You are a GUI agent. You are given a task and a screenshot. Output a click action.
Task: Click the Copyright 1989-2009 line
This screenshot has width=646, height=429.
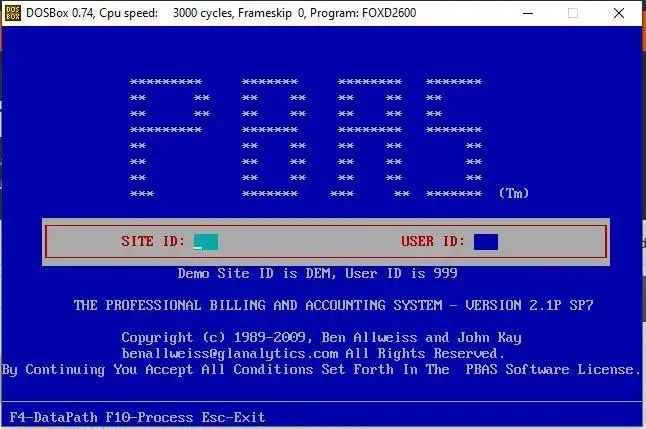(321, 338)
